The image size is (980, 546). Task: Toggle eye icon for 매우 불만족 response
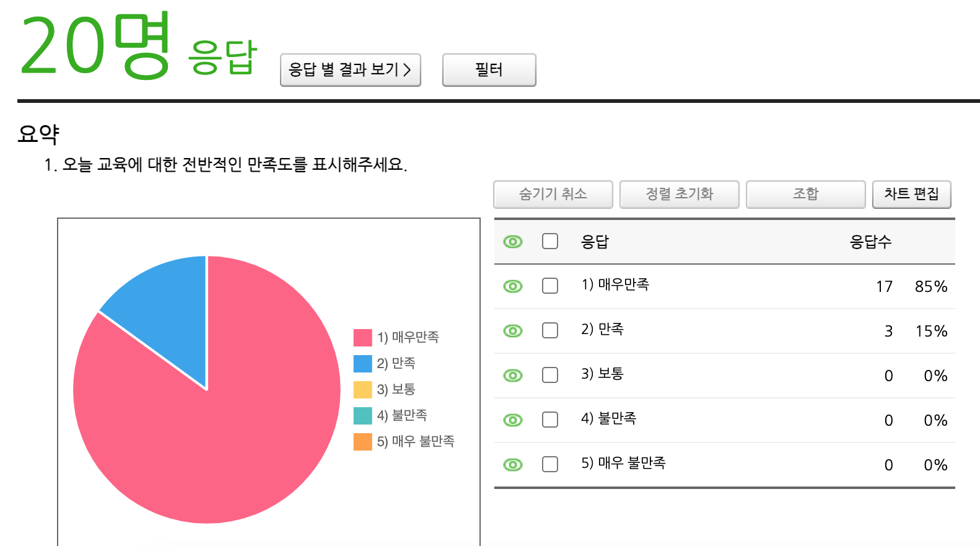(513, 465)
